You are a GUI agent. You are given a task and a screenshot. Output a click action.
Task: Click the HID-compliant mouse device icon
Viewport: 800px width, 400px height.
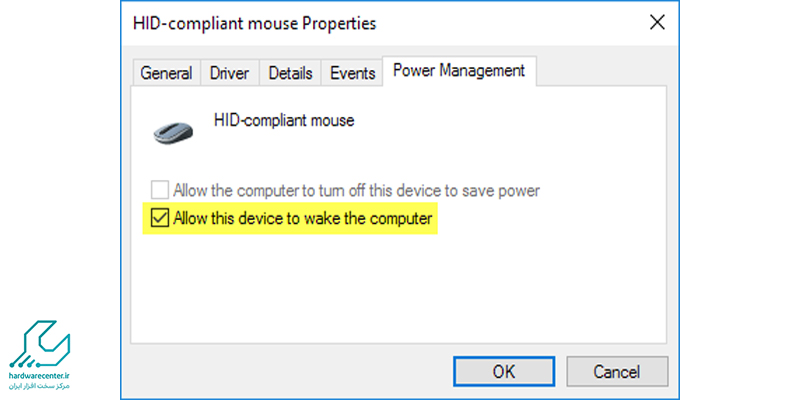pos(173,133)
